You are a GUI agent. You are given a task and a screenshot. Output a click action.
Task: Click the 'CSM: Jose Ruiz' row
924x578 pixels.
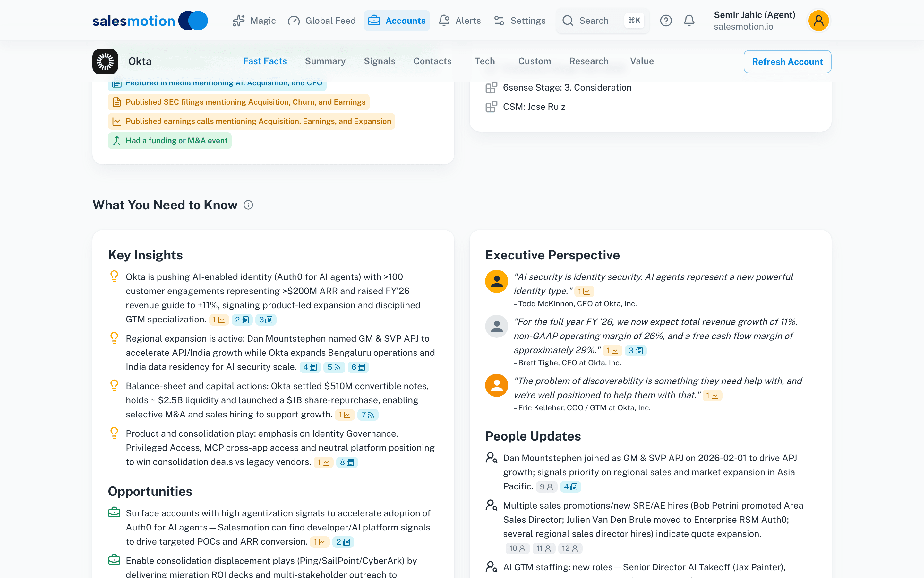click(x=526, y=107)
